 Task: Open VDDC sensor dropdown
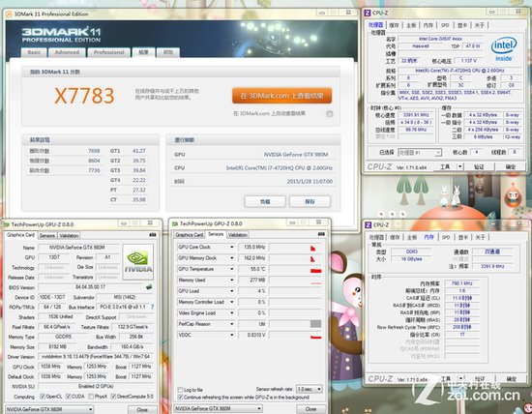click(x=232, y=335)
